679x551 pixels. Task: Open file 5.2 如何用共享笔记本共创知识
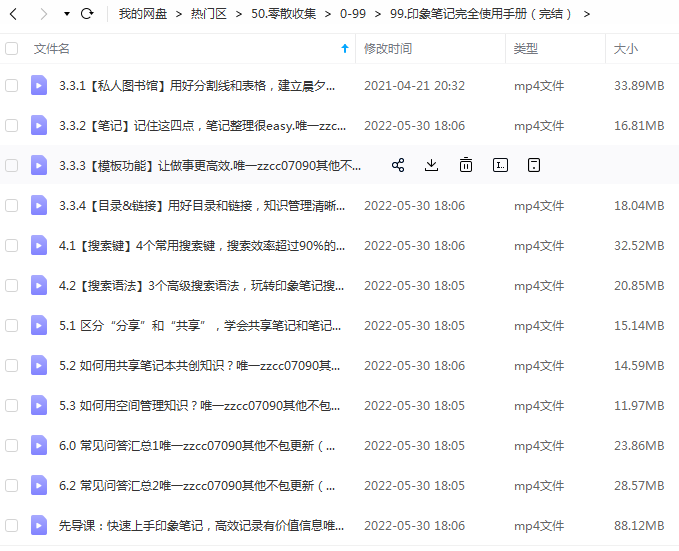point(200,365)
